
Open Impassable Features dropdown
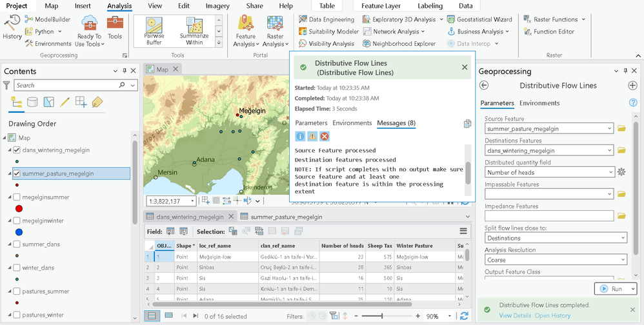[x=610, y=194]
